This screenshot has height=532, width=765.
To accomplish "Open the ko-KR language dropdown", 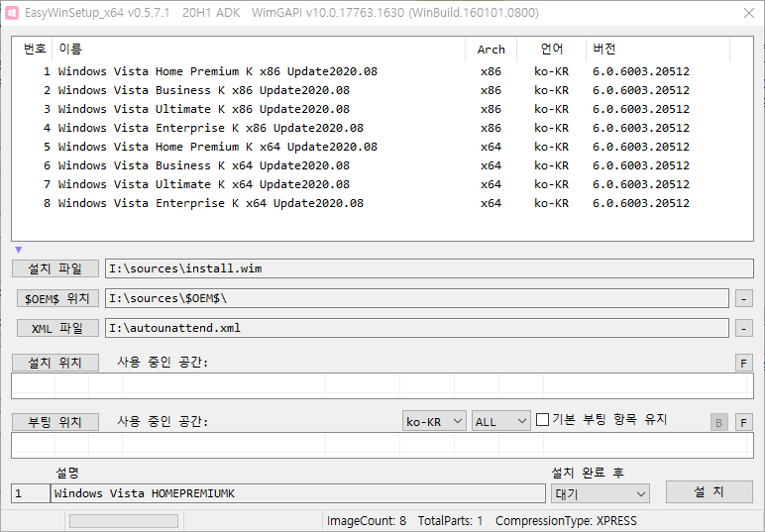I will 434,421.
